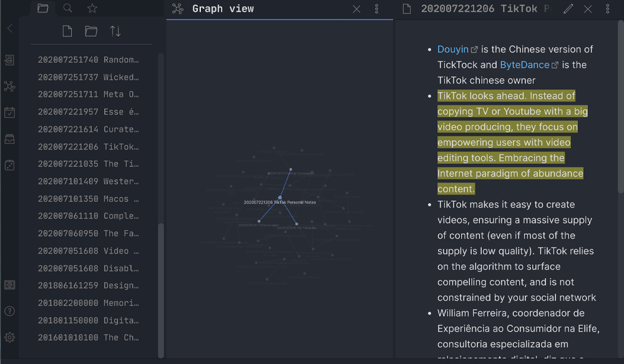Open the inbox ribbon icon
Screen dimensions: 624x364
(9, 139)
